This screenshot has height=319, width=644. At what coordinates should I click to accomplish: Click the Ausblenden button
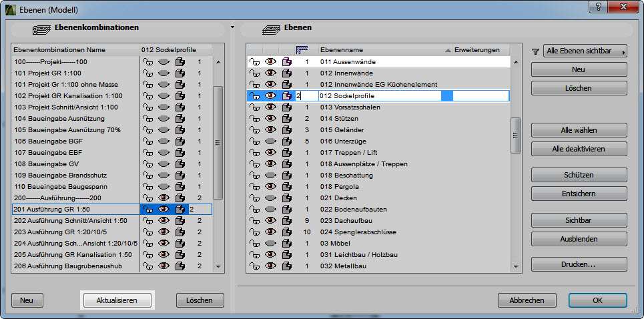[x=579, y=239]
